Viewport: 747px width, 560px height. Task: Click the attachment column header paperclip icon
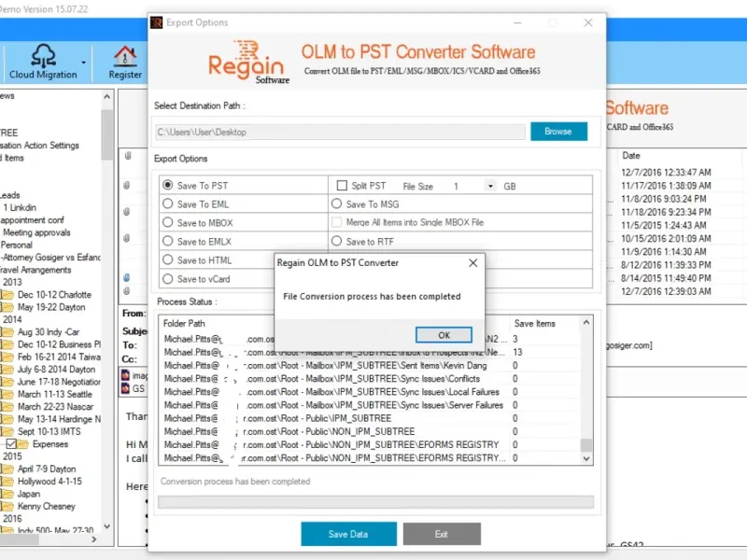pos(128,156)
